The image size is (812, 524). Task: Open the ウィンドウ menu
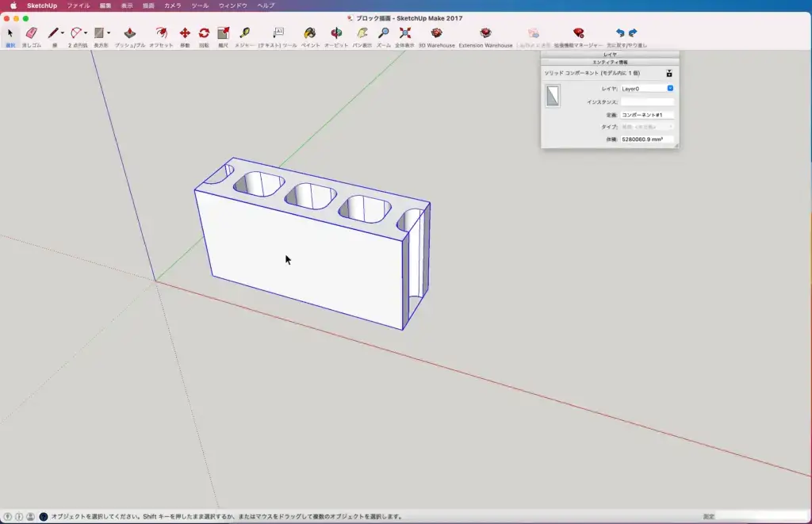[233, 6]
